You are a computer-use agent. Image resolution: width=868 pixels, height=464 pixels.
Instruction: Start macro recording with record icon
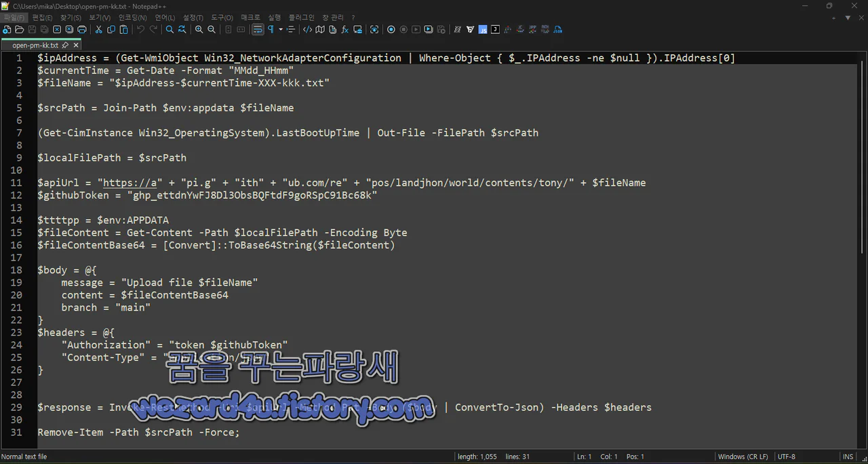coord(391,30)
